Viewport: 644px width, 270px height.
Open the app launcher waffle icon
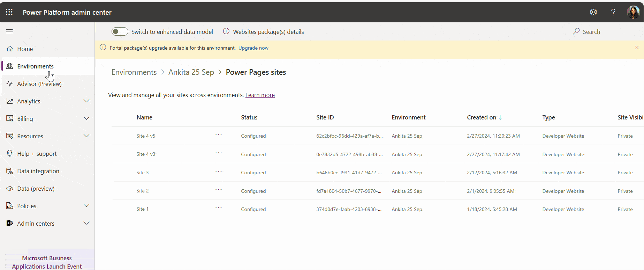pyautogui.click(x=9, y=12)
